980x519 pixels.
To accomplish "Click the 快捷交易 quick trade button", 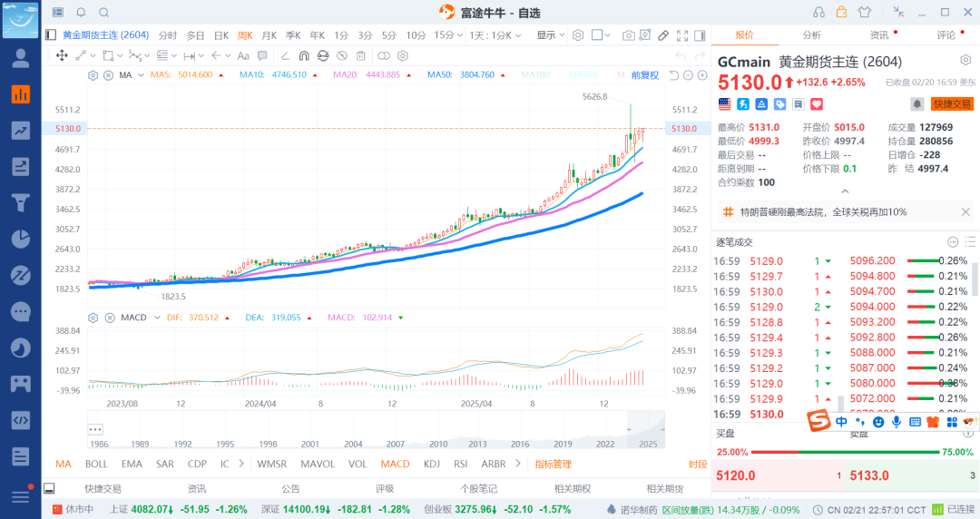I will [x=952, y=104].
